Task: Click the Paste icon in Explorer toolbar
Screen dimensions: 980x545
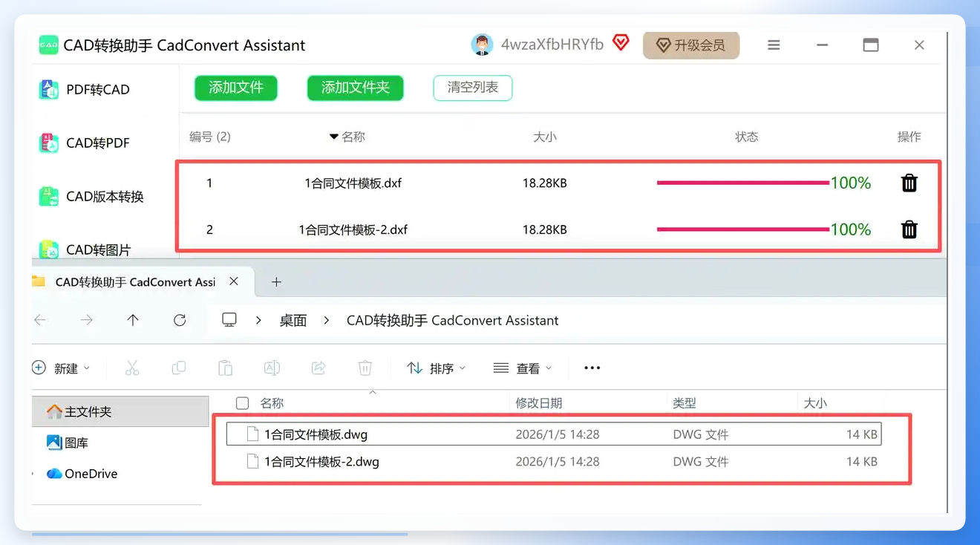Action: (225, 368)
